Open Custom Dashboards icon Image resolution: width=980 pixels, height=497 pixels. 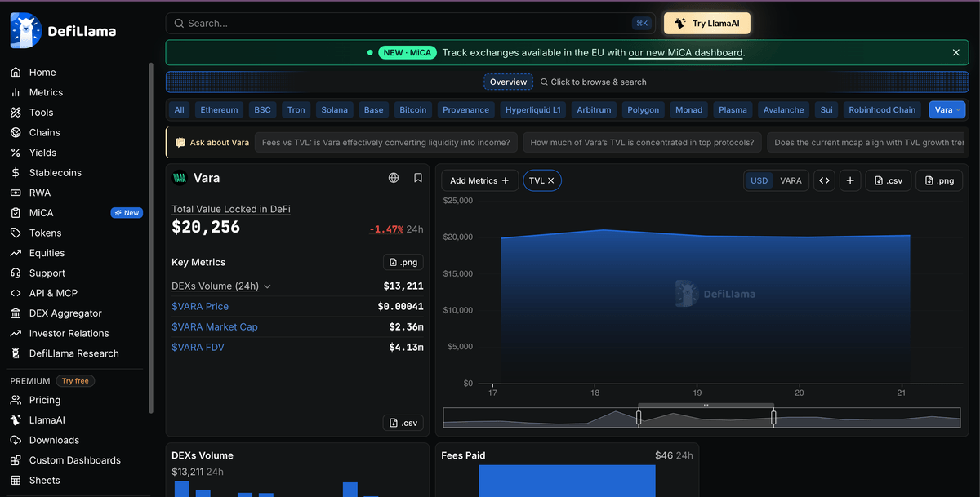click(x=16, y=460)
